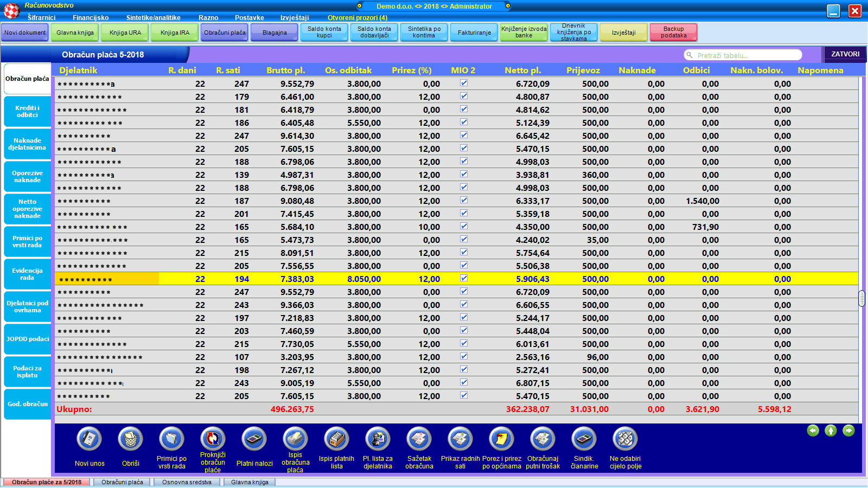This screenshot has width=868, height=488.
Task: Click the vertical scrollbar handle
Action: [x=861, y=298]
